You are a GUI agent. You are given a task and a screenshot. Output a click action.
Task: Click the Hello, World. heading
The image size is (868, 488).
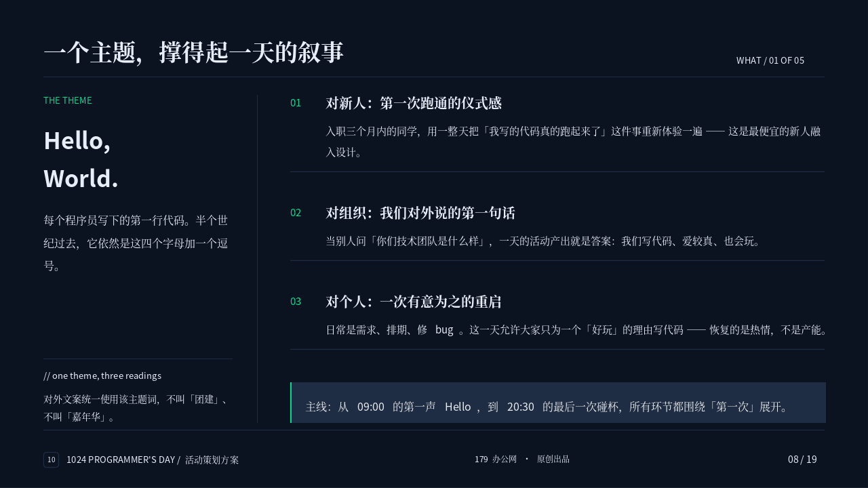point(81,159)
